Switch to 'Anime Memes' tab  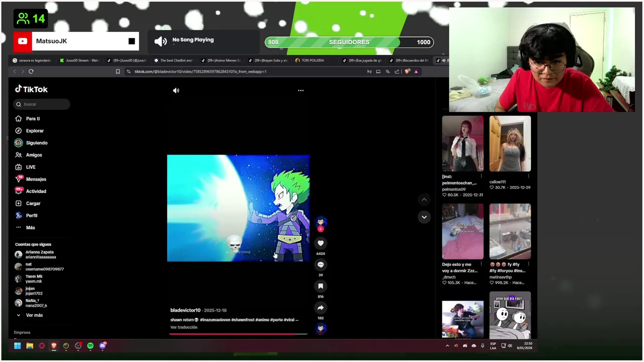click(221, 60)
